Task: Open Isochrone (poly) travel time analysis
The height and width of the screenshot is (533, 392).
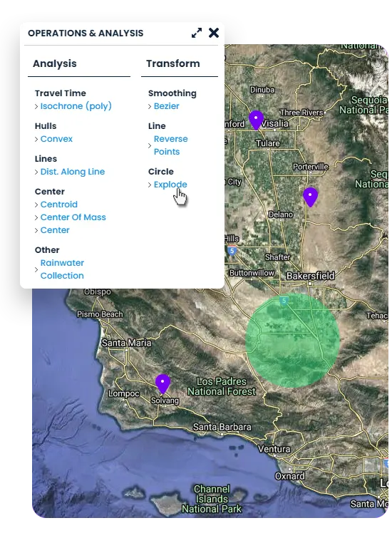Action: (x=76, y=106)
